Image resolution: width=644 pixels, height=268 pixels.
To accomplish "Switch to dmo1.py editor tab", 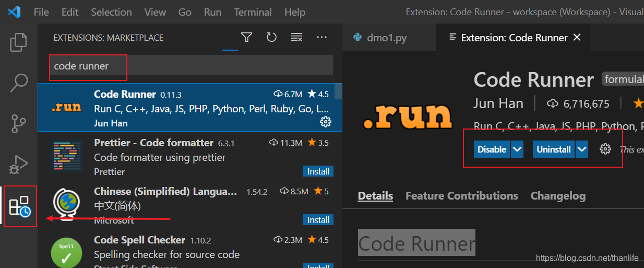I will pyautogui.click(x=389, y=37).
